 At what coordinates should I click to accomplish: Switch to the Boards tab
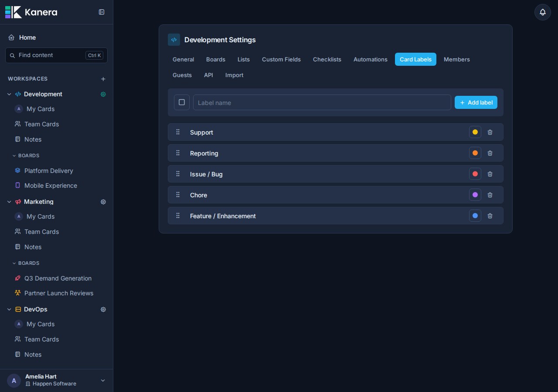click(216, 59)
